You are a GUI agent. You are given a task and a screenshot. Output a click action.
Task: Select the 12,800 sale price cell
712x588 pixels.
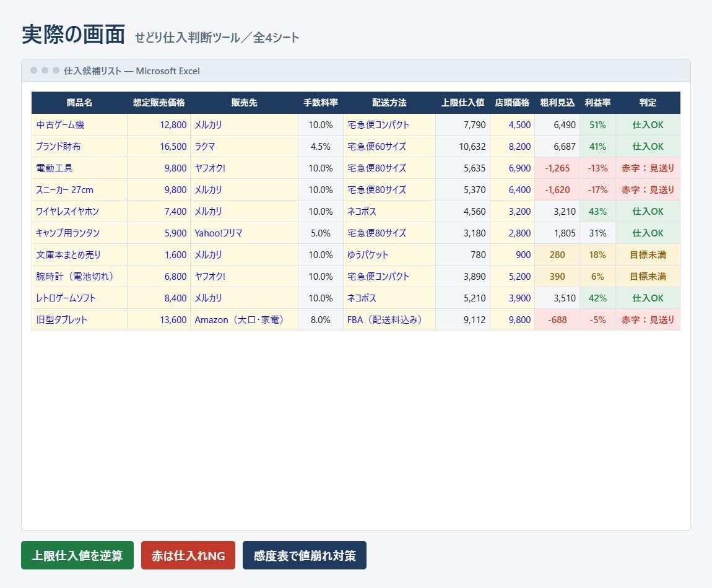click(158, 124)
